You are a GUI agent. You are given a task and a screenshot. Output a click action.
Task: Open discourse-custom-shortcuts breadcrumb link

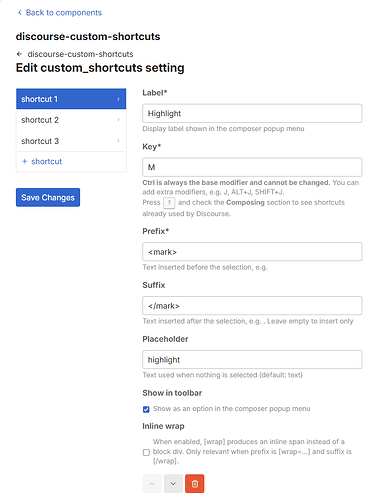[x=80, y=54]
